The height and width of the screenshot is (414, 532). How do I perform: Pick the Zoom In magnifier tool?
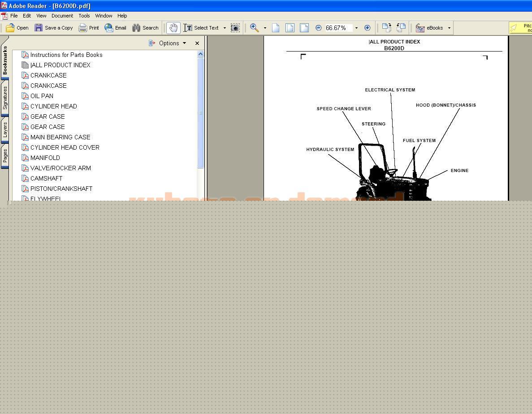(255, 28)
